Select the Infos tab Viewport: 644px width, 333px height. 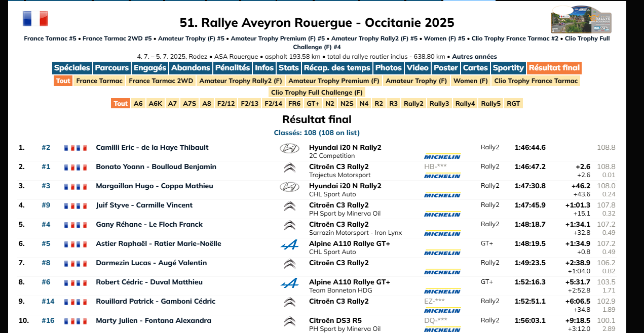[x=264, y=68]
